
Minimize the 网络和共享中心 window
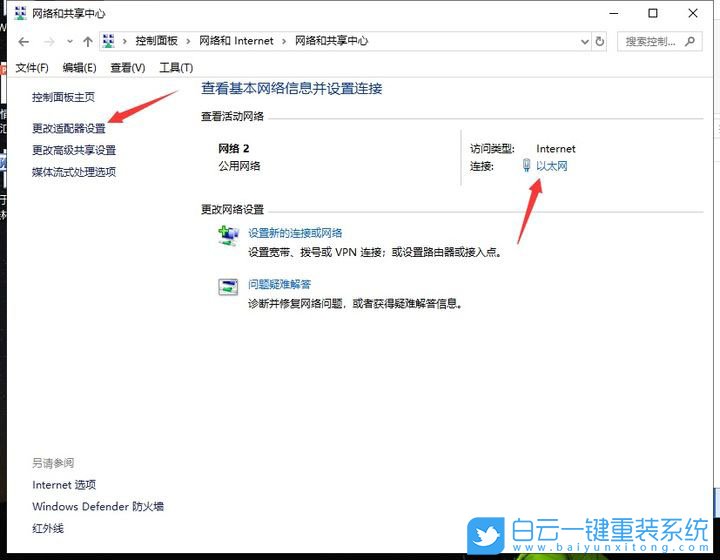click(x=613, y=13)
